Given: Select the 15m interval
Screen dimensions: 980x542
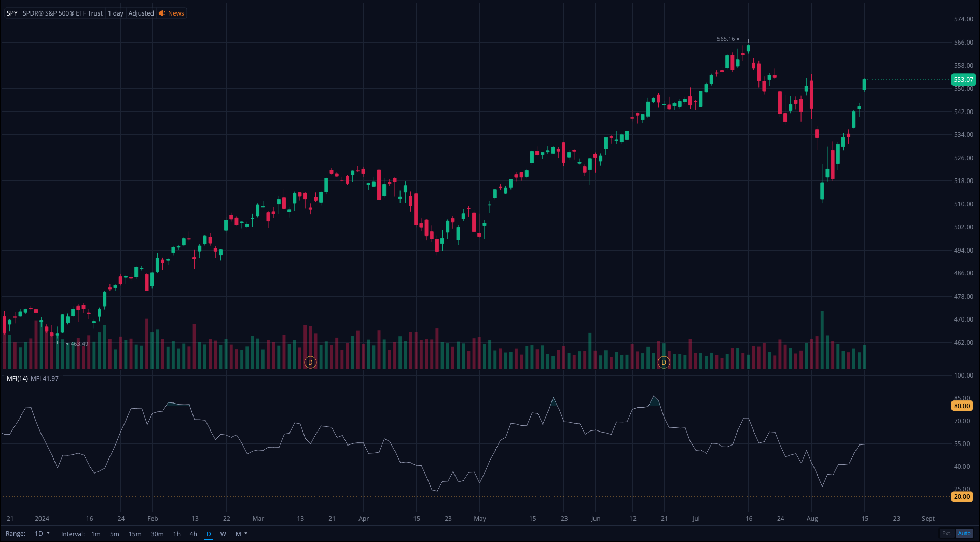Looking at the screenshot, I should click(x=135, y=534).
